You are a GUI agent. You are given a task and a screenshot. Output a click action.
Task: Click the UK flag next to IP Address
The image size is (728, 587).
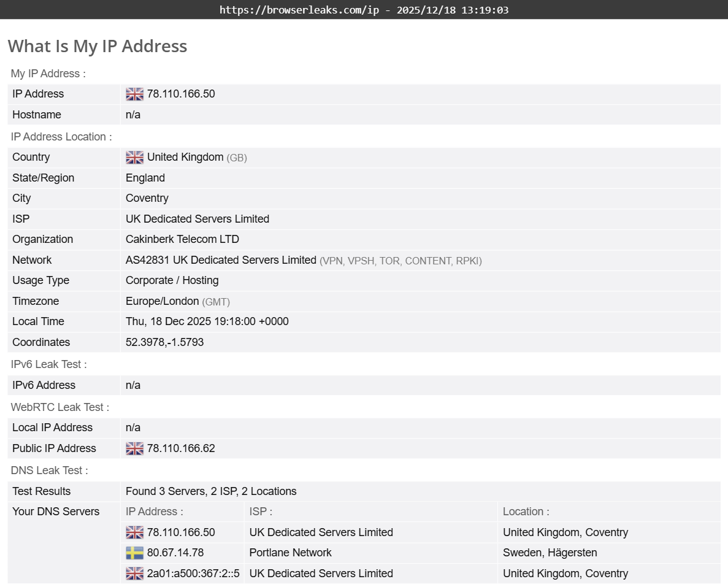(134, 94)
